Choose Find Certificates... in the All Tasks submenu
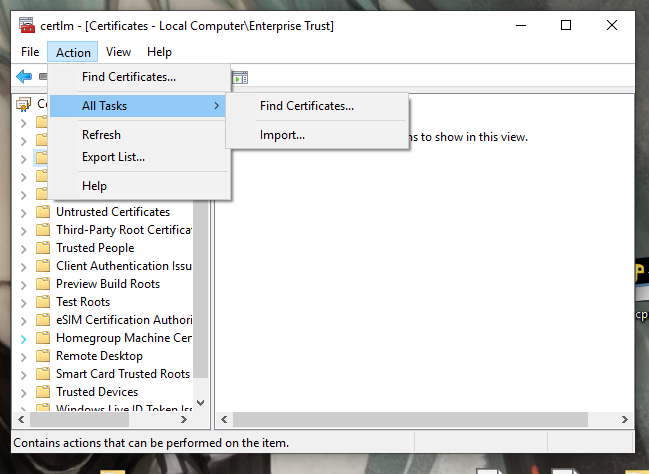Image resolution: width=649 pixels, height=474 pixels. (306, 106)
